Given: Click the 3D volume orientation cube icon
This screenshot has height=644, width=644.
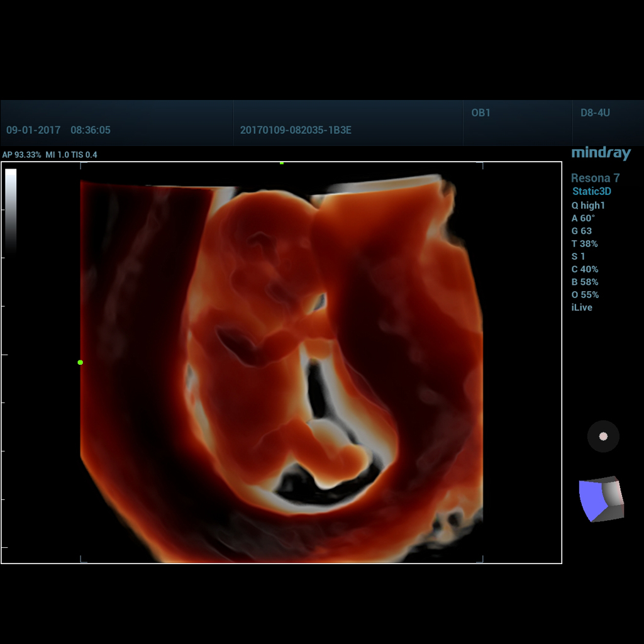Looking at the screenshot, I should [x=601, y=499].
